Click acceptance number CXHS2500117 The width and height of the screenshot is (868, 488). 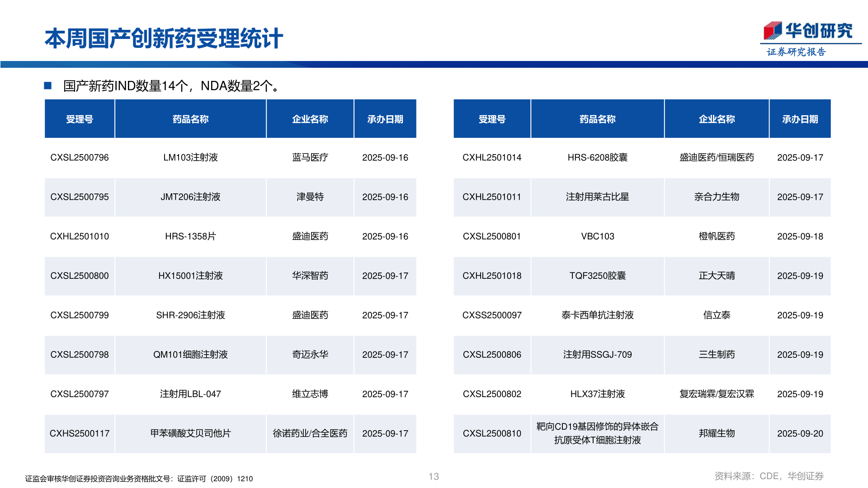pyautogui.click(x=80, y=433)
